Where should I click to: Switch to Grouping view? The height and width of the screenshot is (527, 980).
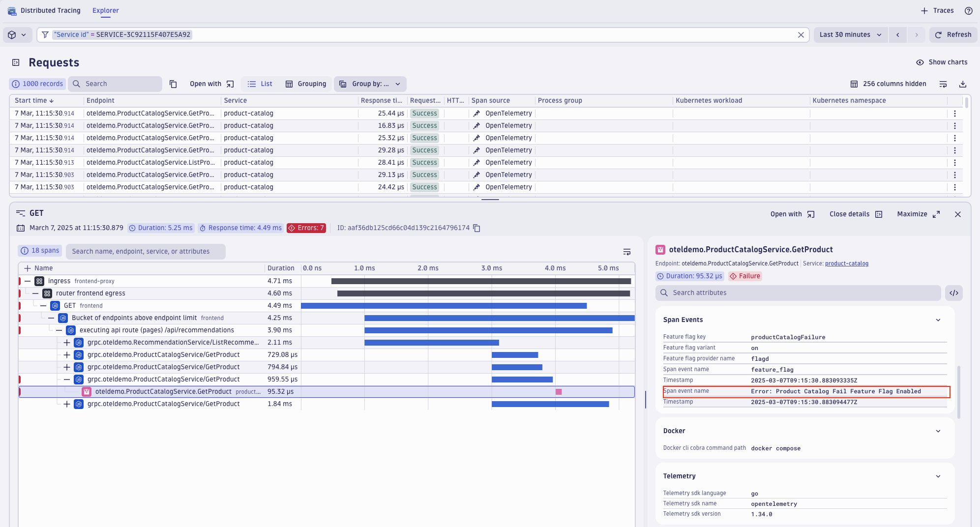[305, 84]
